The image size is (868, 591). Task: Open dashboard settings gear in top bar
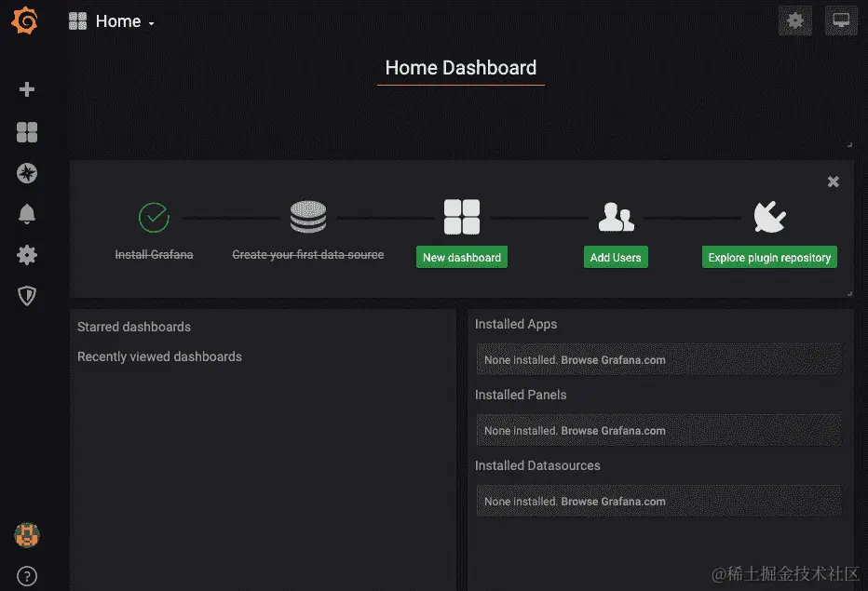point(794,20)
